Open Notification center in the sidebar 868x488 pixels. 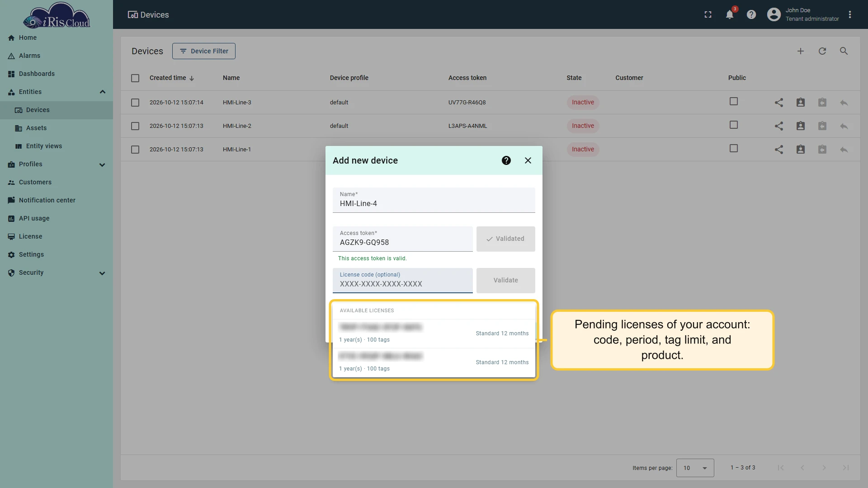point(57,200)
